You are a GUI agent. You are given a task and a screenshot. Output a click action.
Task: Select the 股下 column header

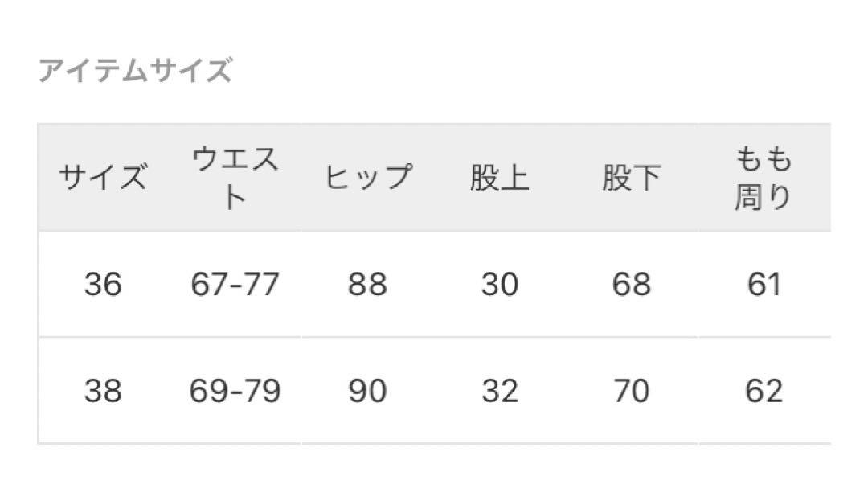point(632,178)
